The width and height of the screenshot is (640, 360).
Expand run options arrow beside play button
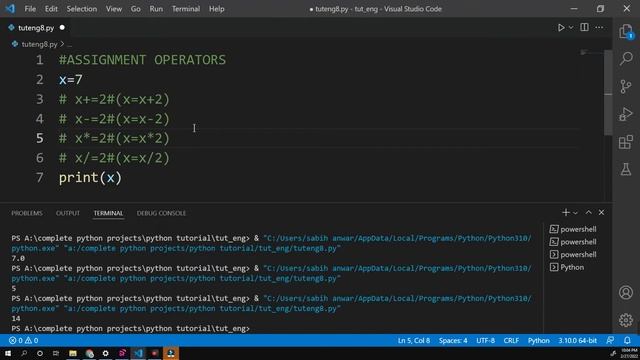[571, 28]
